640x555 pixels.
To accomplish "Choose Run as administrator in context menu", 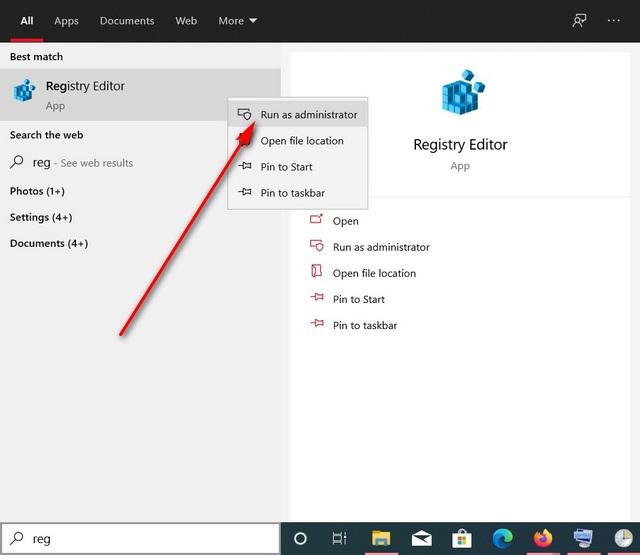I will [298, 115].
